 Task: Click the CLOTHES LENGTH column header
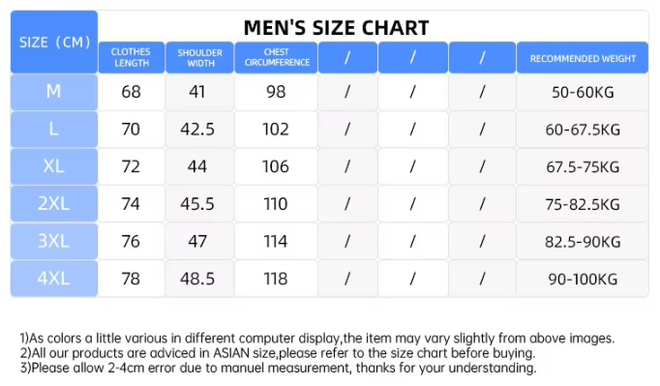tap(131, 58)
